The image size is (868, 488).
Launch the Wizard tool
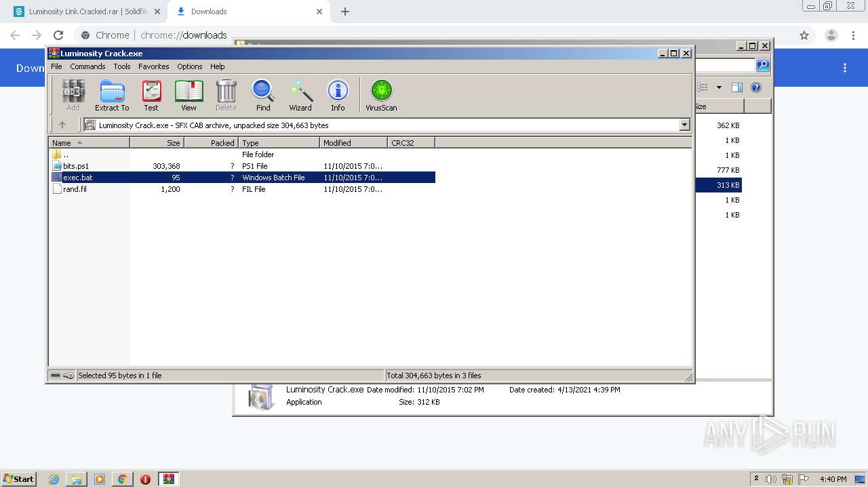(300, 95)
